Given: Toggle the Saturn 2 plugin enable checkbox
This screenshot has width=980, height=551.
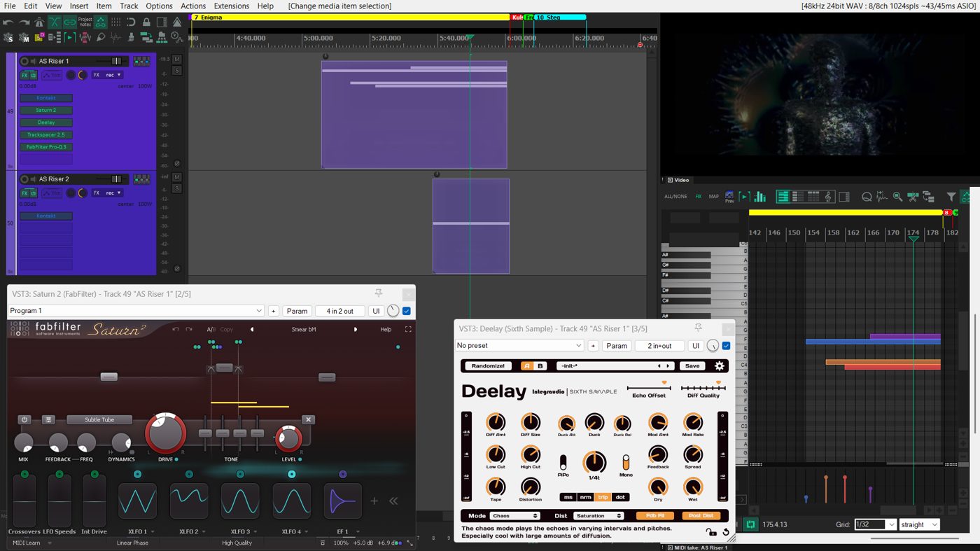Looking at the screenshot, I should 406,311.
